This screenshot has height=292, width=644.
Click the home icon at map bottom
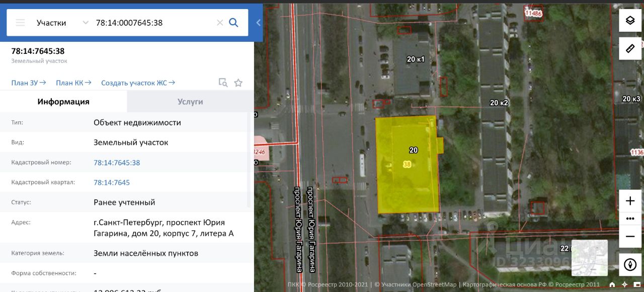tap(612, 285)
